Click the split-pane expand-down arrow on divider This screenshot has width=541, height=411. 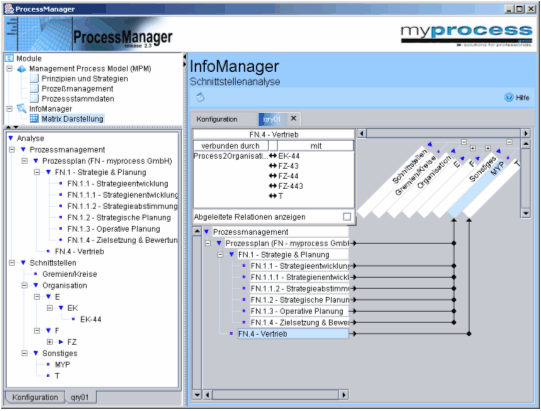(x=16, y=127)
